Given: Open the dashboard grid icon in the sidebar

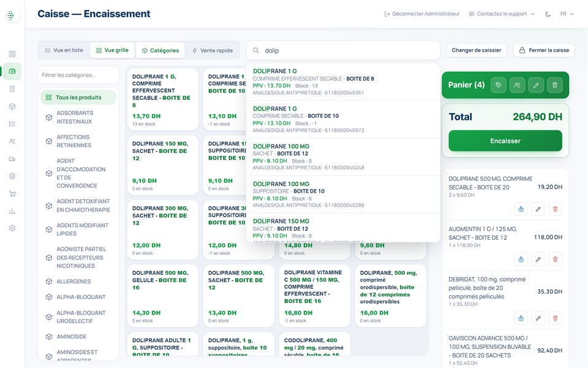Looking at the screenshot, I should [12, 54].
